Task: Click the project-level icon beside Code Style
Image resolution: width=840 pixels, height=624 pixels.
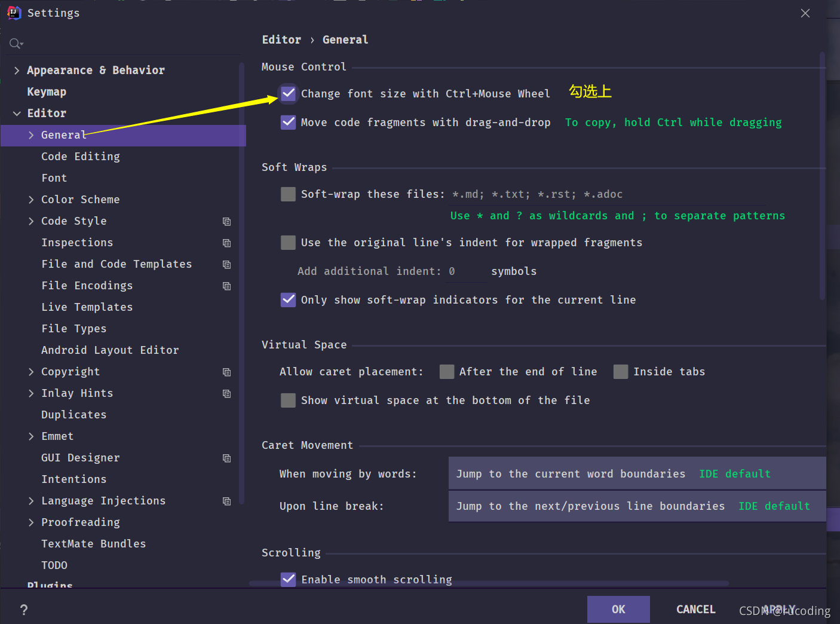Action: click(227, 221)
